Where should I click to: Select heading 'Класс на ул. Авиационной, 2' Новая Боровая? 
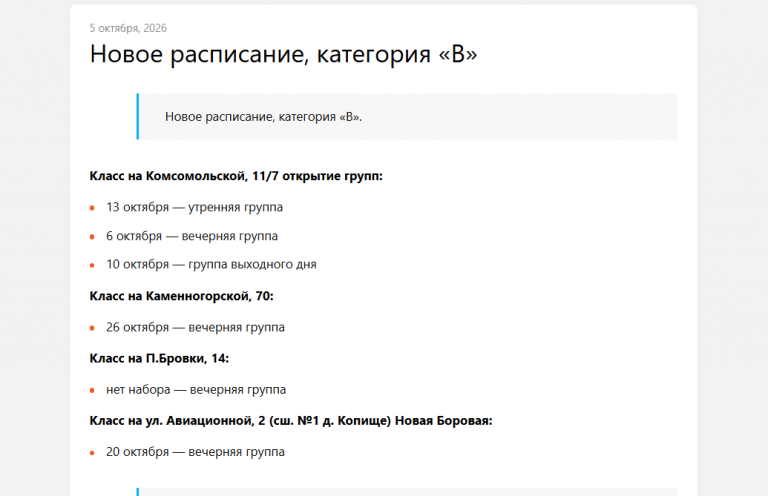coord(291,421)
